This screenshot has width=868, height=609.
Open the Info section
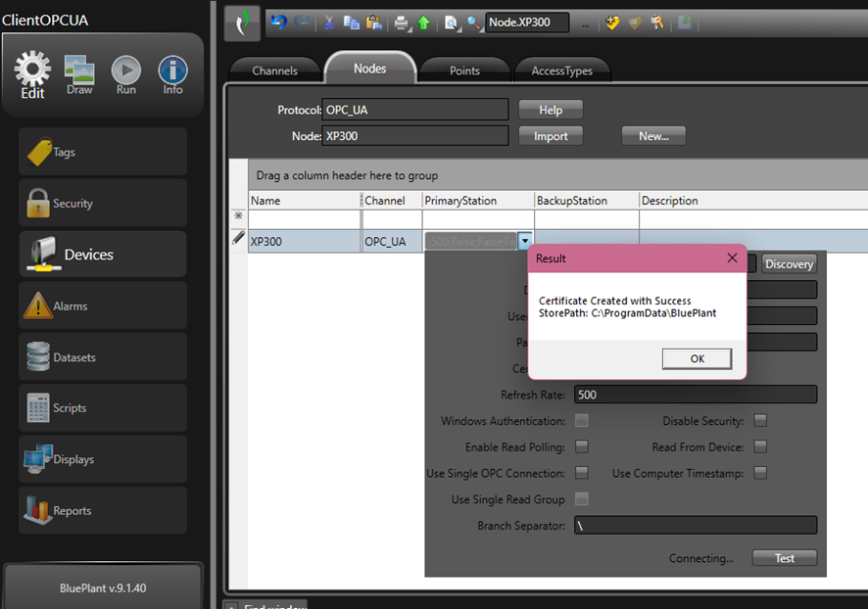pyautogui.click(x=172, y=72)
